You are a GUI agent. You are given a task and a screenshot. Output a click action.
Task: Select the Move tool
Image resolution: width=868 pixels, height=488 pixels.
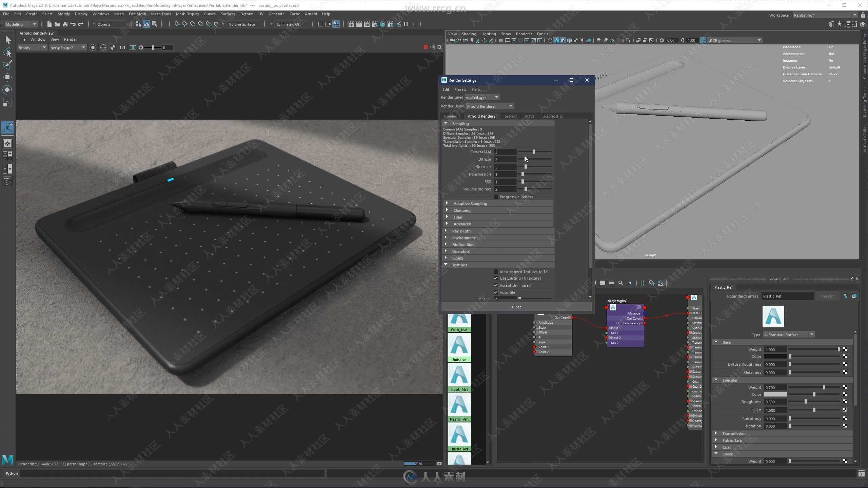(x=7, y=77)
